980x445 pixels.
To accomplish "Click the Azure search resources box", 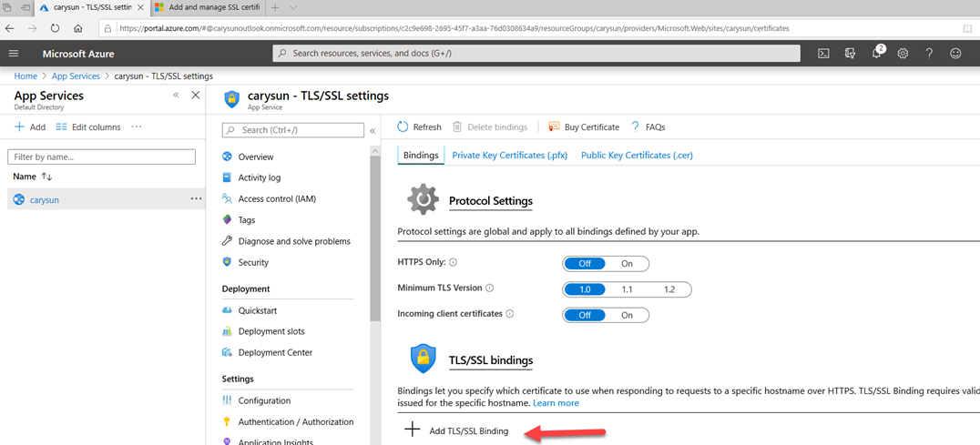I will pyautogui.click(x=536, y=54).
